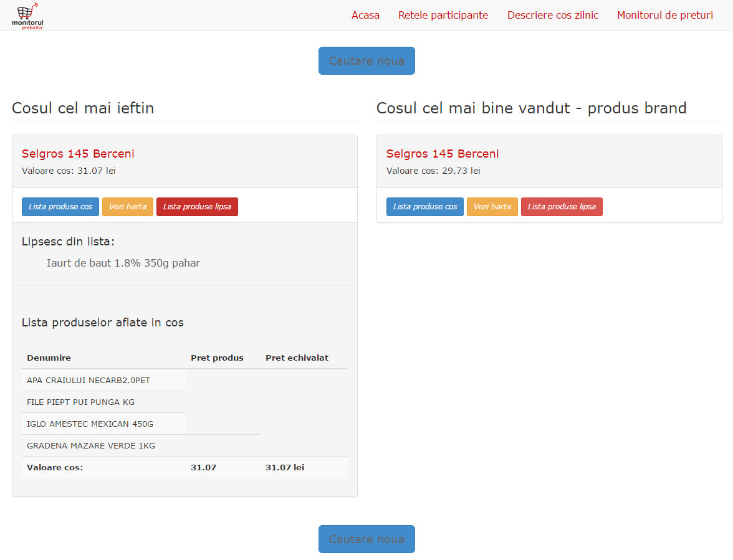Open Retele participante page
The width and height of the screenshot is (733, 560).
click(x=443, y=15)
